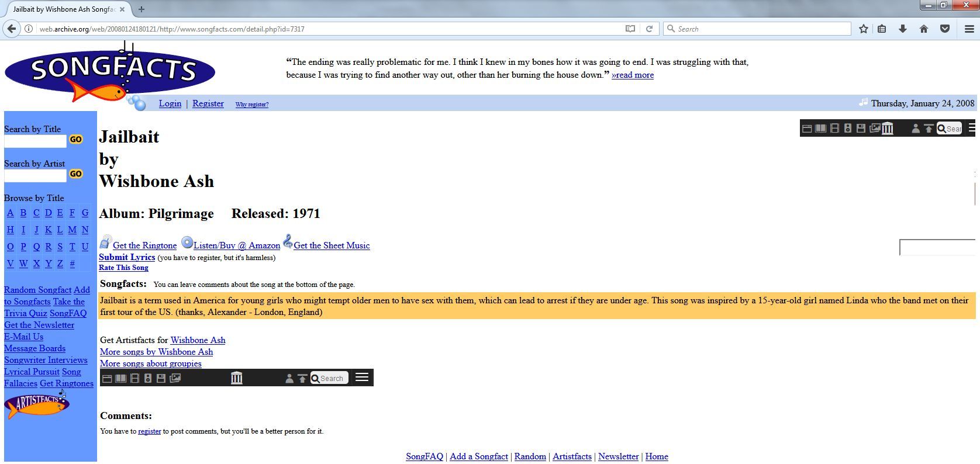Open 'Message Boards' sidebar link
This screenshot has width=980, height=464.
coord(34,348)
